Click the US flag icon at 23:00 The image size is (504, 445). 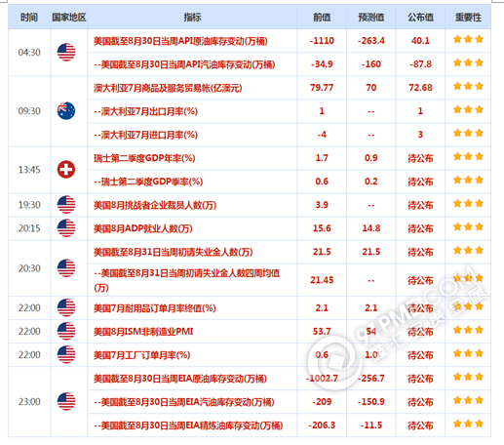[66, 401]
